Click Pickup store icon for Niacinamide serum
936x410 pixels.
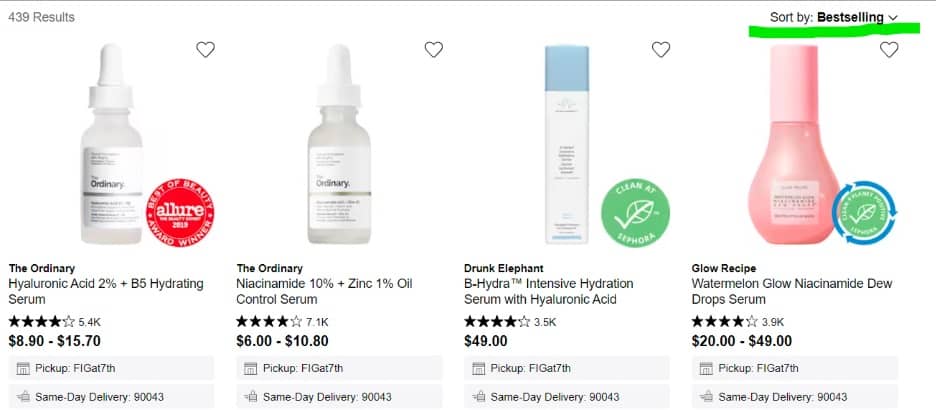250,368
